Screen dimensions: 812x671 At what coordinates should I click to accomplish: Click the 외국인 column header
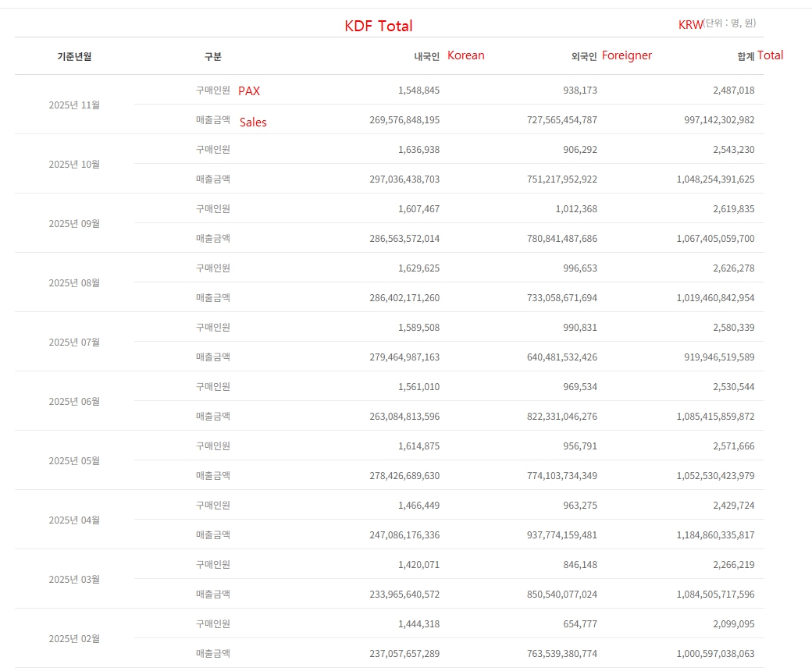(x=584, y=56)
